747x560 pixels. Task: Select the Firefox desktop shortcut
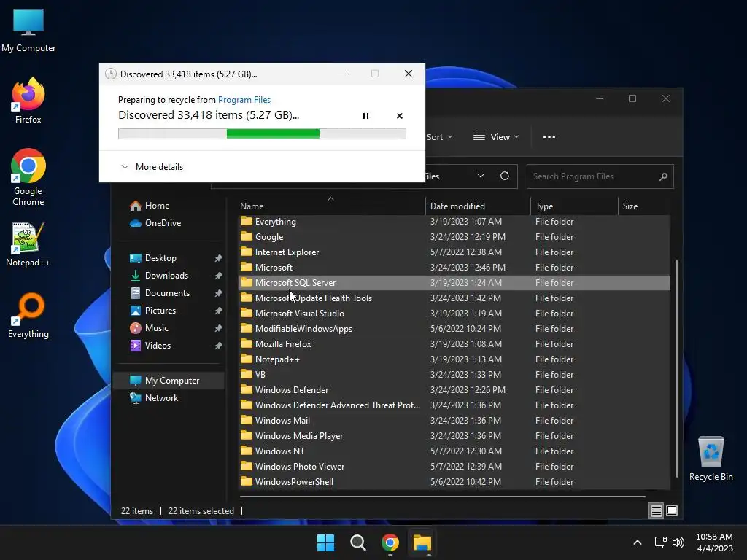[28, 101]
